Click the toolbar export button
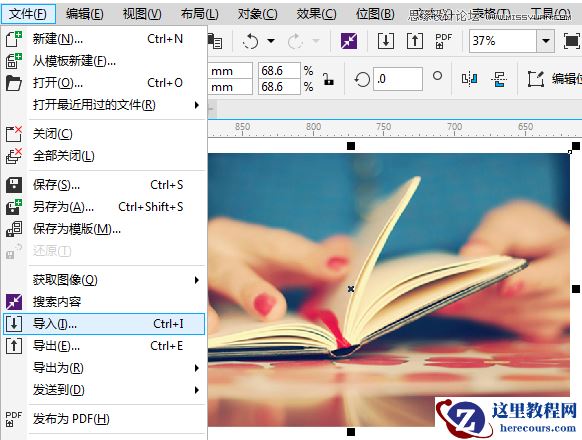The height and width of the screenshot is (440, 582). coord(415,41)
